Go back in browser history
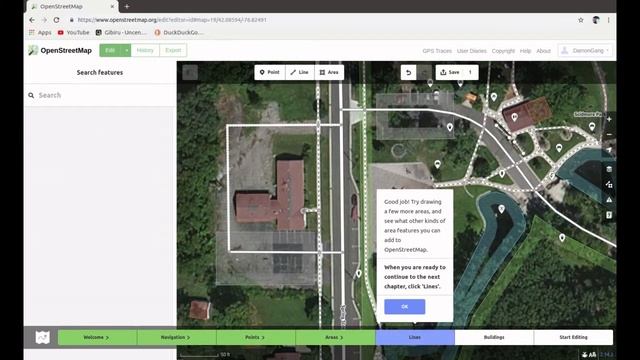 32,20
